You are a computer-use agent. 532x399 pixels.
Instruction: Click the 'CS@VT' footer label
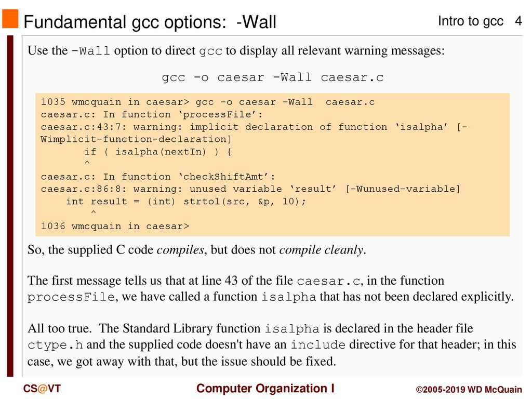coord(42,389)
